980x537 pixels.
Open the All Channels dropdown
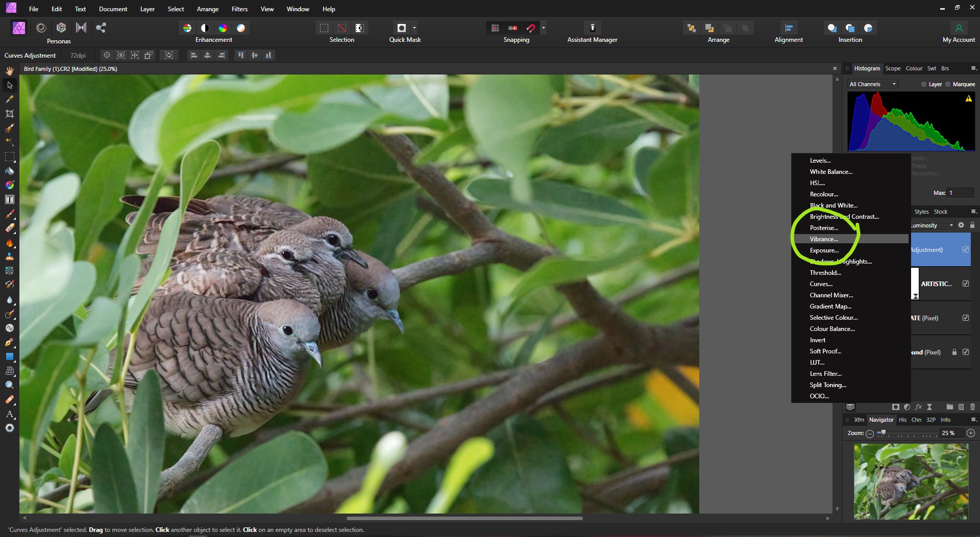pyautogui.click(x=872, y=84)
